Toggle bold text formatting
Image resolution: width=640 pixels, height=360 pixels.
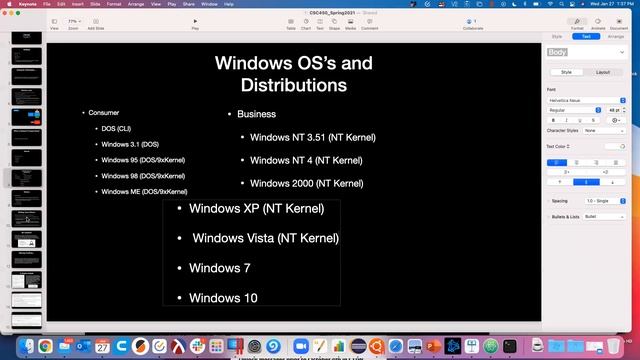[x=553, y=120]
